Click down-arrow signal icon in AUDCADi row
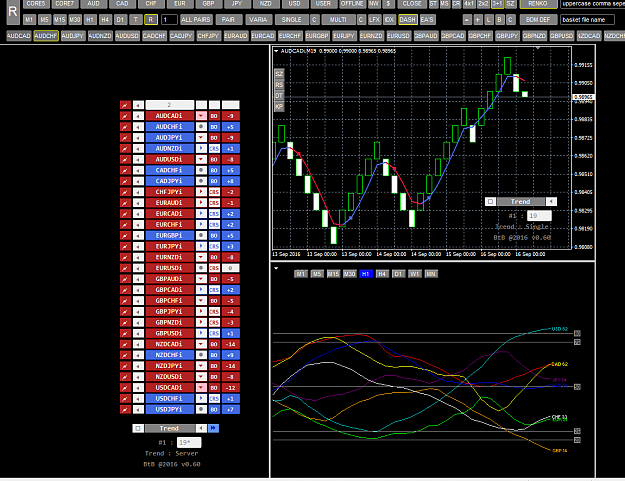Image resolution: width=625 pixels, height=481 pixels. (x=201, y=116)
